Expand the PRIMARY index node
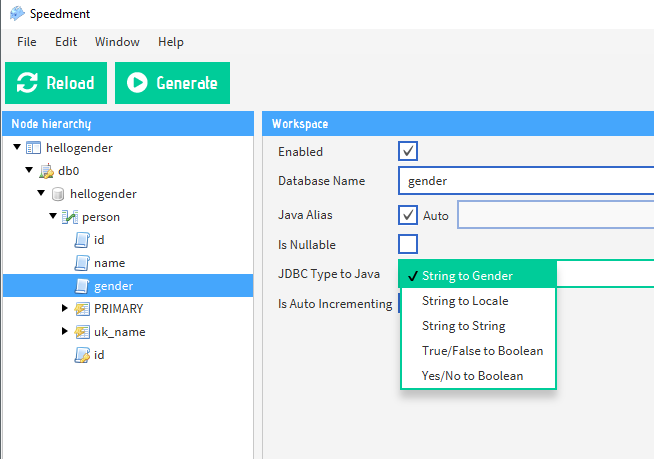The height and width of the screenshot is (459, 654). coord(65,308)
